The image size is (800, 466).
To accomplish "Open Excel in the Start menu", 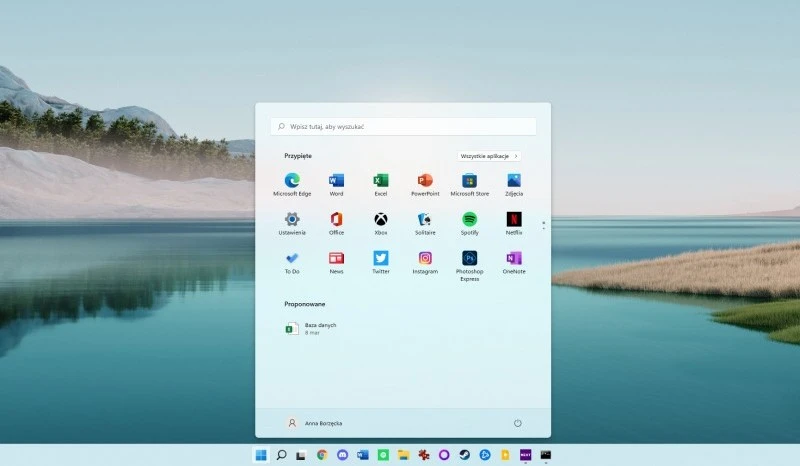I will coord(381,184).
